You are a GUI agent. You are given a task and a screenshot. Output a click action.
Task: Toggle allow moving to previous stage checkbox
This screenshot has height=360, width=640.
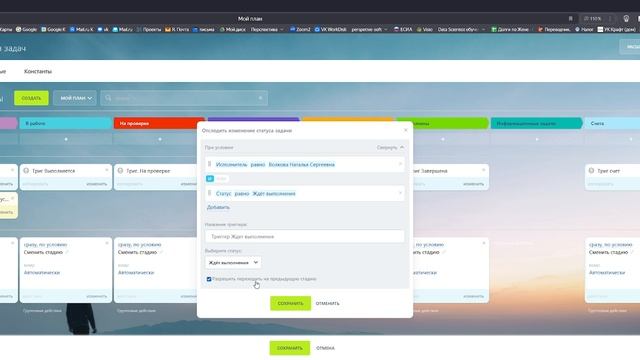(209, 279)
